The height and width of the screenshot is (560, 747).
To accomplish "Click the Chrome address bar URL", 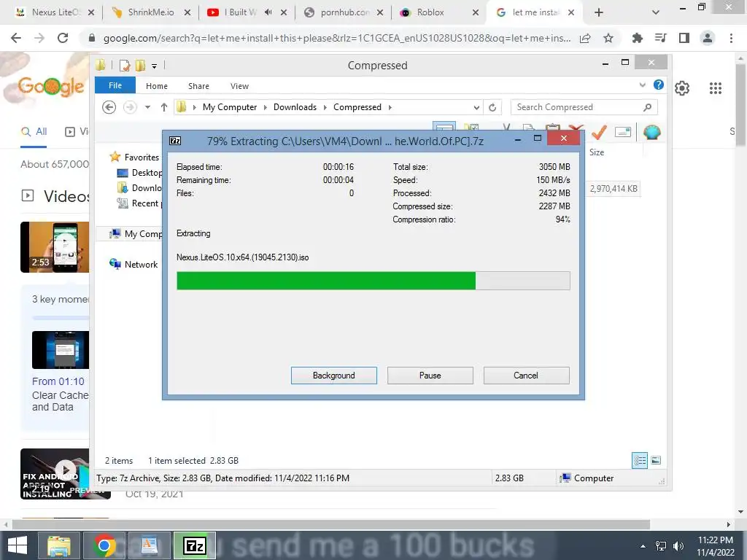I will pyautogui.click(x=337, y=39).
